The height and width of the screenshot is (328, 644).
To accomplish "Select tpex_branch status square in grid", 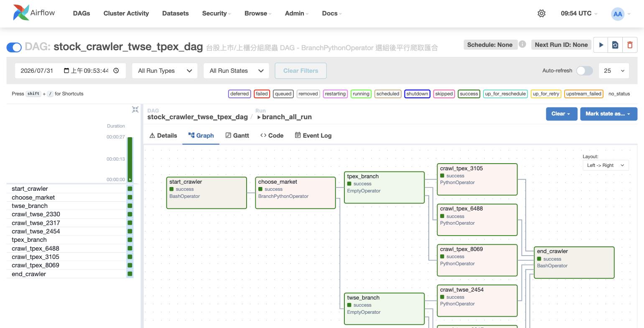I will 130,240.
